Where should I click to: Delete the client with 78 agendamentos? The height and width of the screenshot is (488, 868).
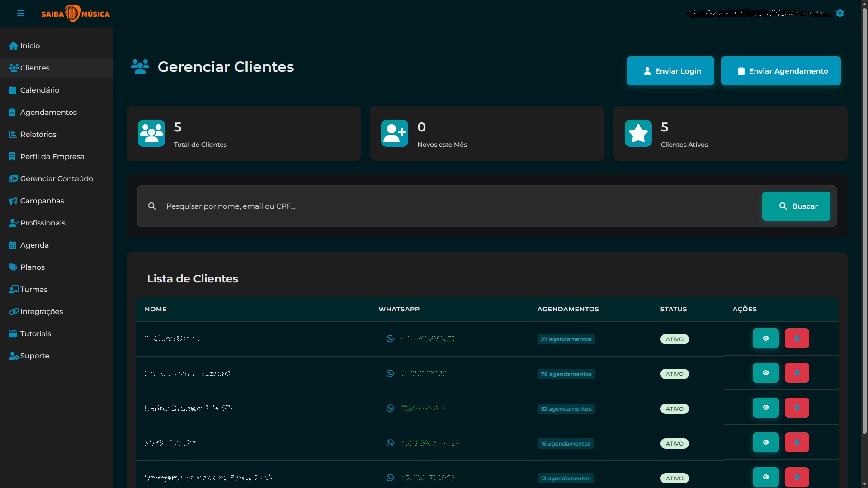tap(797, 373)
